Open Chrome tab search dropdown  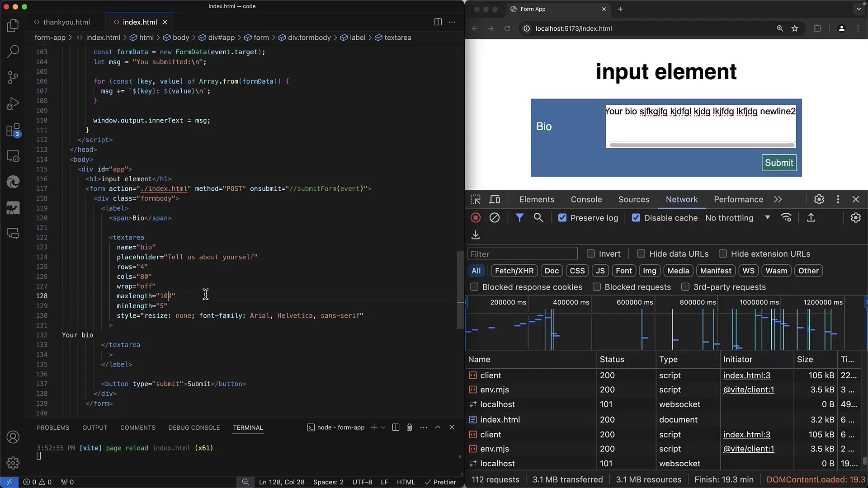click(859, 9)
